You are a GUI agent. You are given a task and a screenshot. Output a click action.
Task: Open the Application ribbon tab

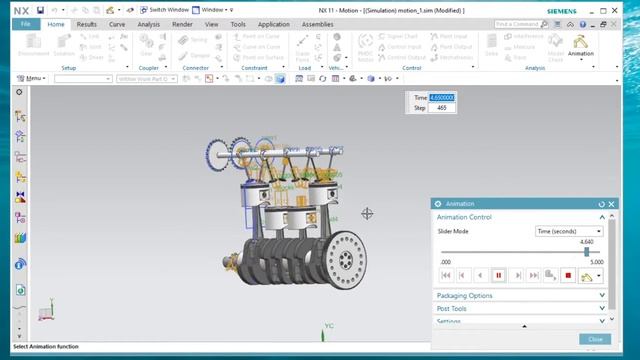tap(273, 24)
